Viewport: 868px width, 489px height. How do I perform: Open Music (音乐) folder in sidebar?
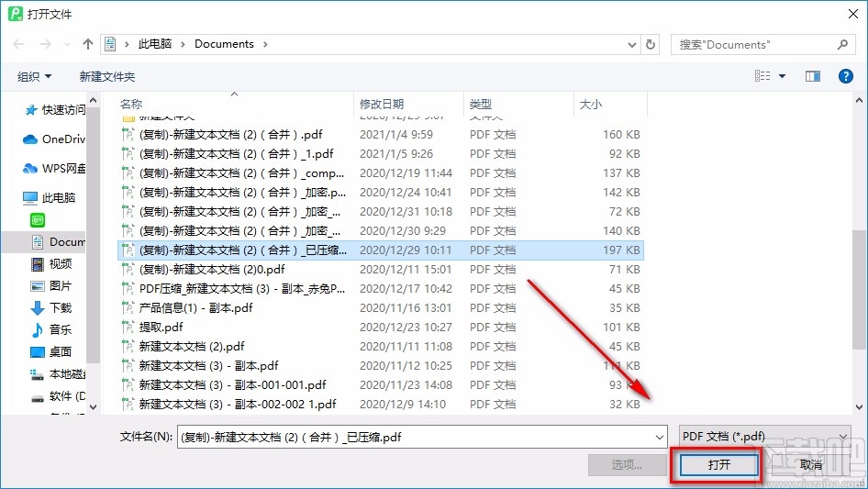point(51,329)
